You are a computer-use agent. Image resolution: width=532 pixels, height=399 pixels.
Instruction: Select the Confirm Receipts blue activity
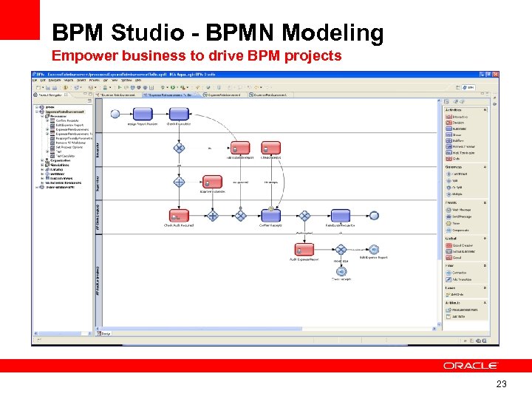(270, 216)
